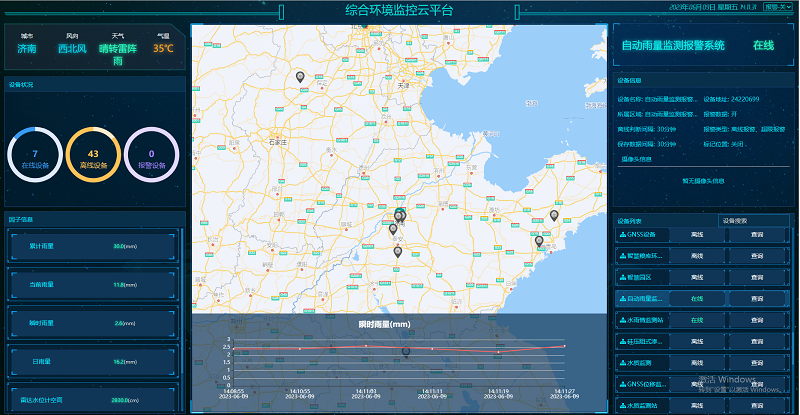Click the 在线 status in 自动雨量 row
Image resolution: width=800 pixels, height=415 pixels.
[x=697, y=299]
